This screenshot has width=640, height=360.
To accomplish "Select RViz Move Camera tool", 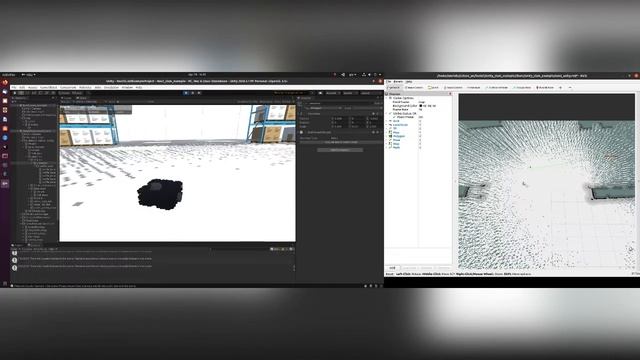I will click(x=413, y=87).
